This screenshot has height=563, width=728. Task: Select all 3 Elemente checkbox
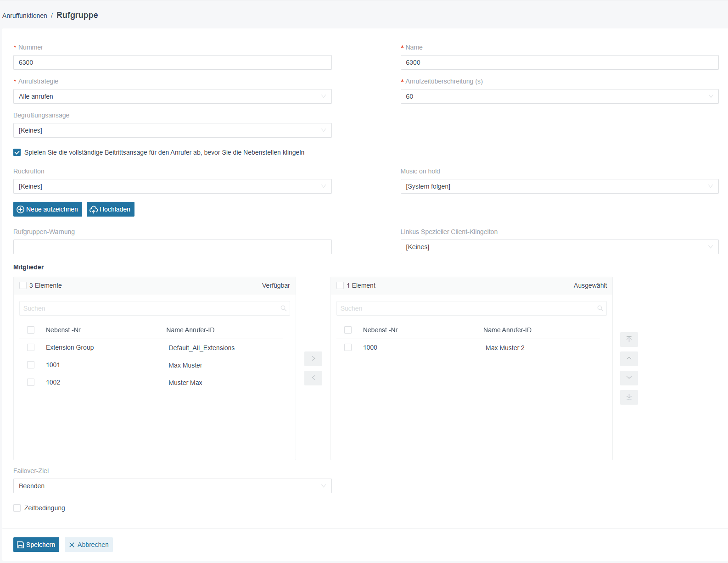coord(23,285)
